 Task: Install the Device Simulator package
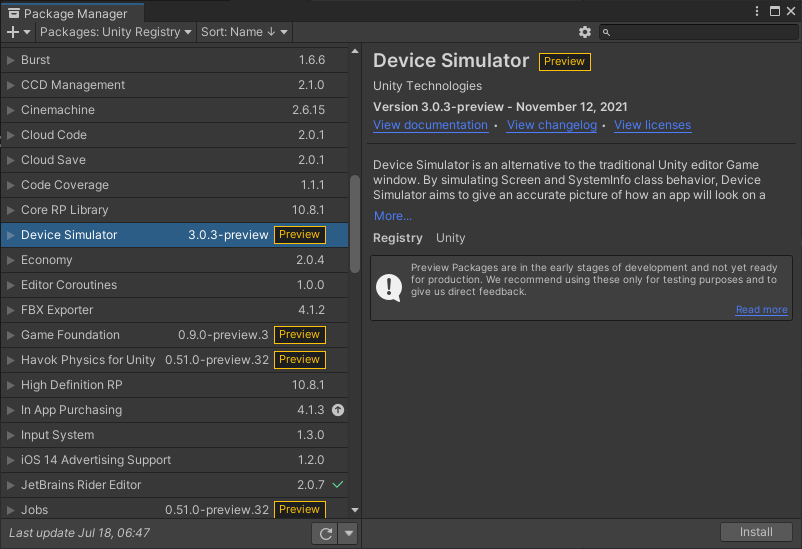[x=756, y=532]
